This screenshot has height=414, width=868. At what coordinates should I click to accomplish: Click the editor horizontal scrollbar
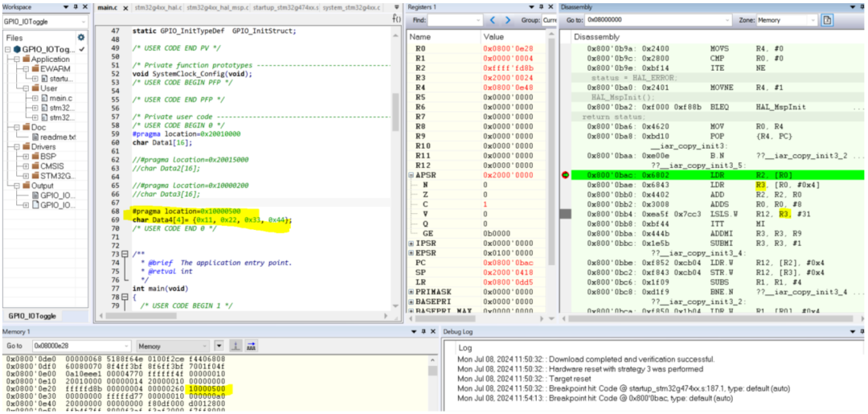(x=244, y=315)
